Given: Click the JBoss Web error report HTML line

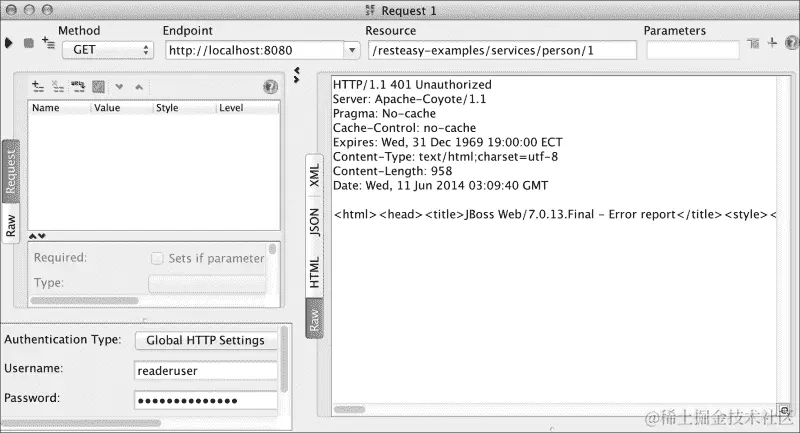Looking at the screenshot, I should click(x=555, y=214).
